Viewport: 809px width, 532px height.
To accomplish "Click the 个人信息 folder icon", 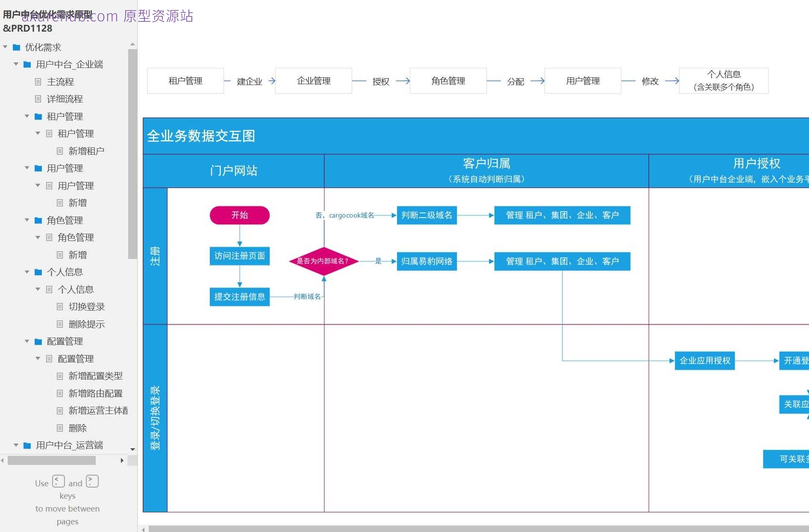I will tap(38, 272).
